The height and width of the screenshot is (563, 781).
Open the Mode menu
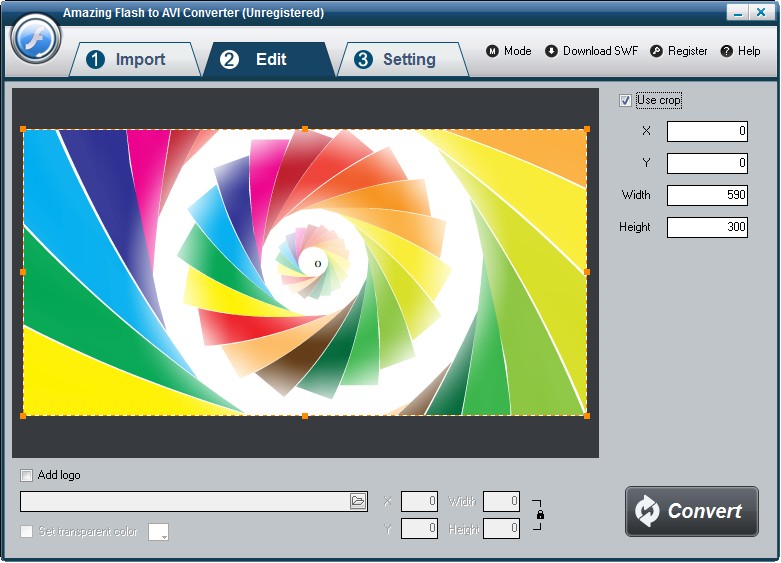click(x=508, y=51)
